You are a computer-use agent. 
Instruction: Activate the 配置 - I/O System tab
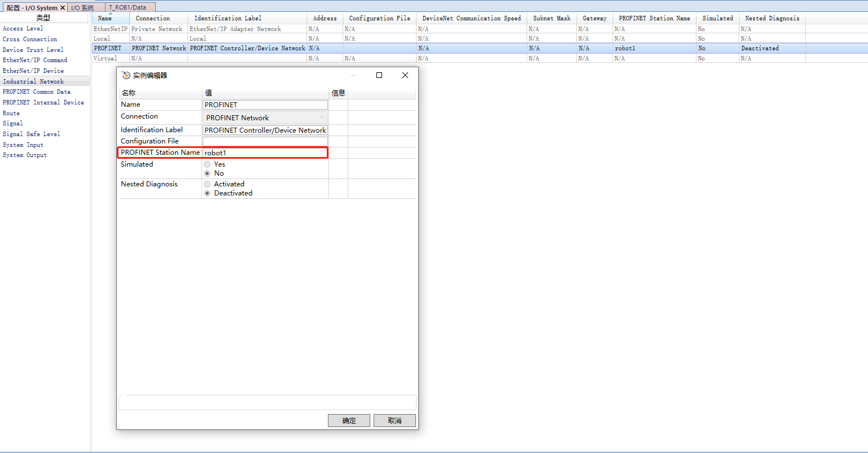[32, 8]
